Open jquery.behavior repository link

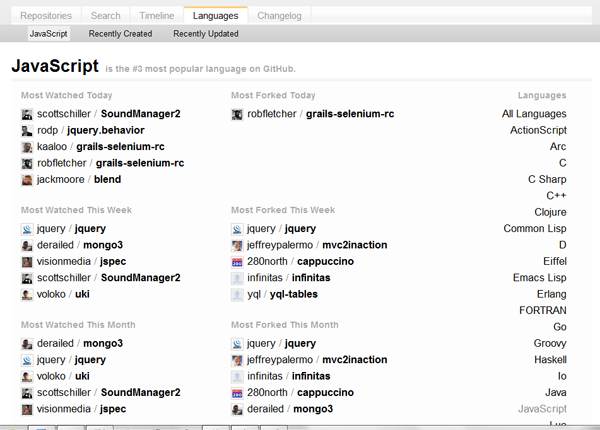106,130
